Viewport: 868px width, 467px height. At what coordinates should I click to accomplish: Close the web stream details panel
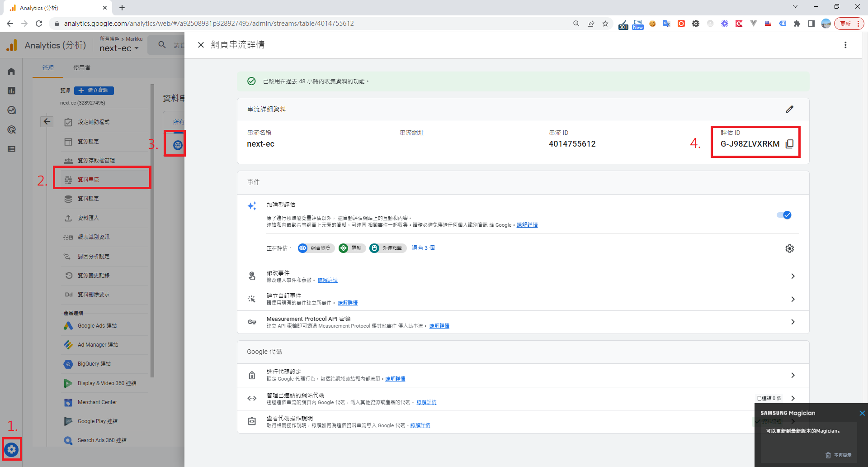click(201, 45)
